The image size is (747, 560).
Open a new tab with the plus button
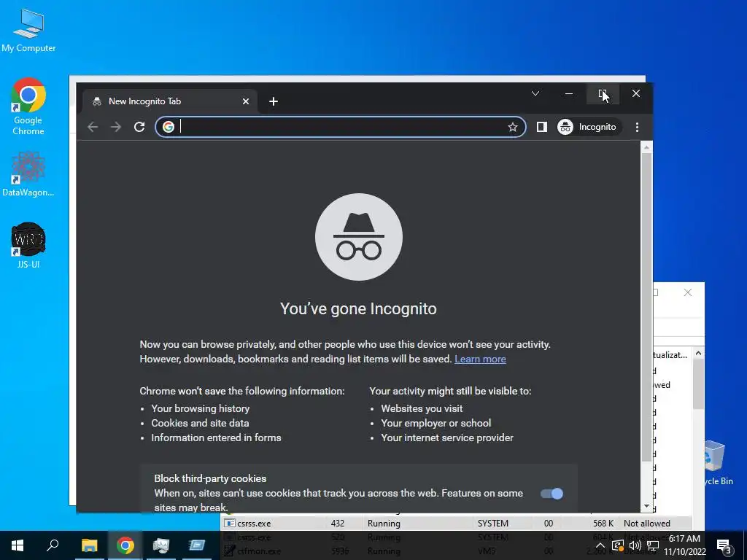coord(274,101)
